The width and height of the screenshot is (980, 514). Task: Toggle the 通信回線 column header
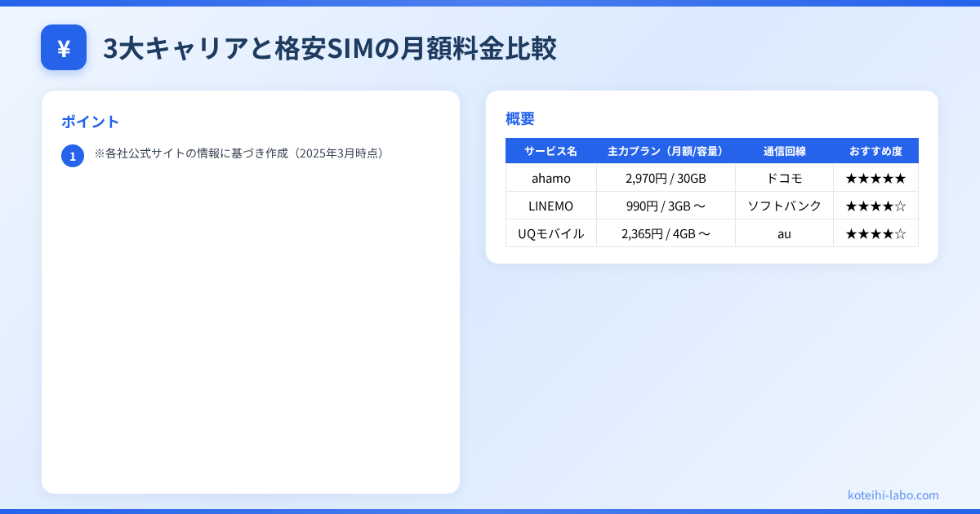[784, 150]
